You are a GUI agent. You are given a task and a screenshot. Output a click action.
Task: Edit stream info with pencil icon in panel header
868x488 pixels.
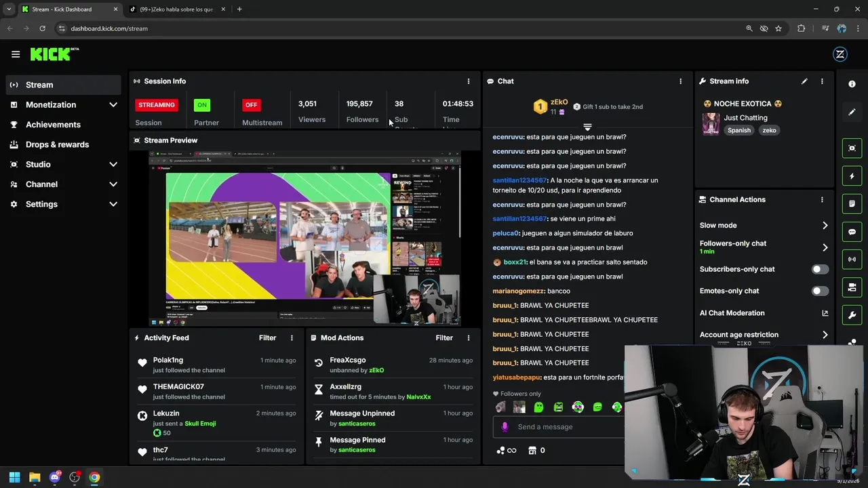(x=804, y=81)
